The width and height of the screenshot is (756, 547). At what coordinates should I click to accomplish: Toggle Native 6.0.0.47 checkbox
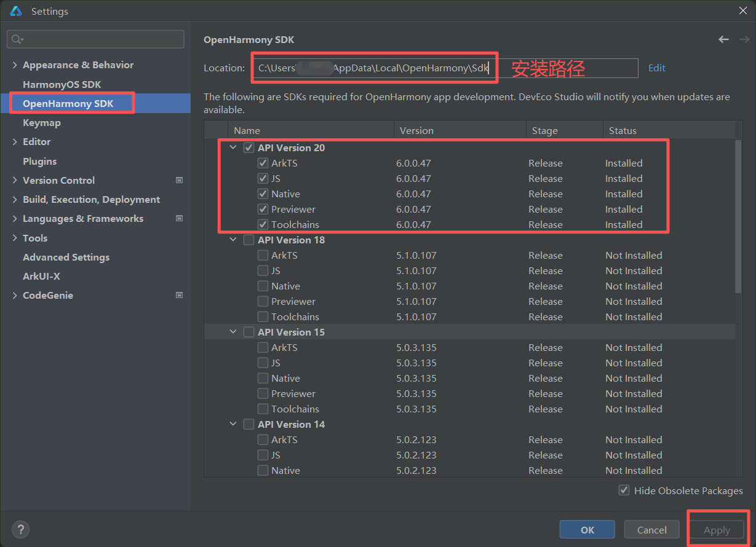263,194
